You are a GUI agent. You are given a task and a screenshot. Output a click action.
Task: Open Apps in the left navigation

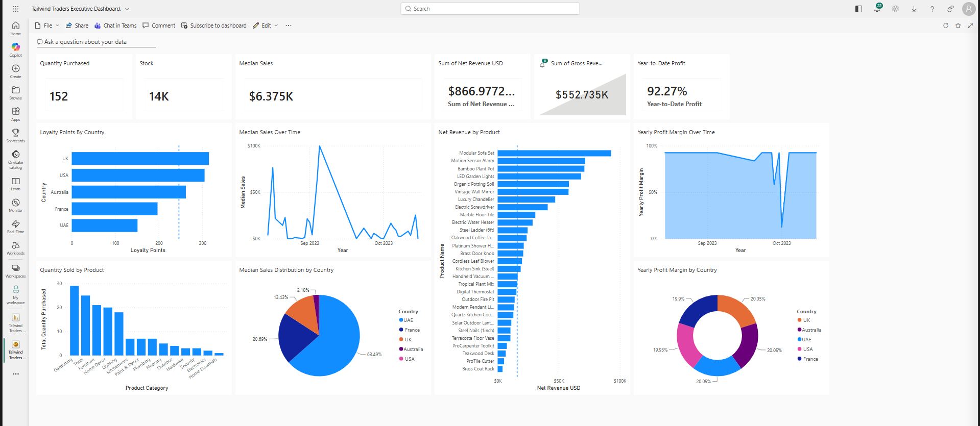tap(16, 114)
